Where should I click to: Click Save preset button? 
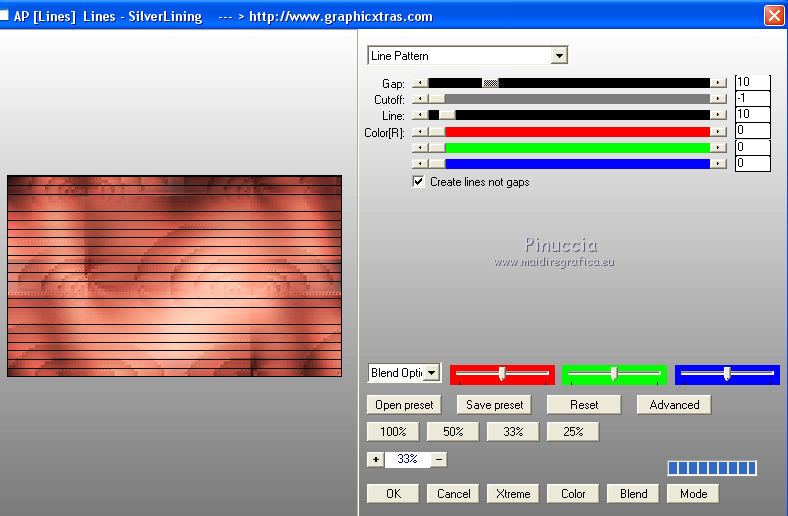point(494,405)
